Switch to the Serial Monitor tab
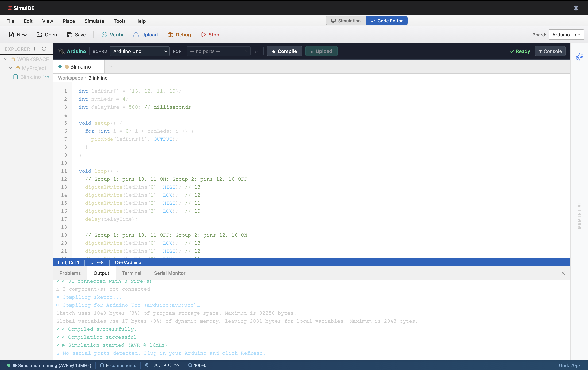 169,273
